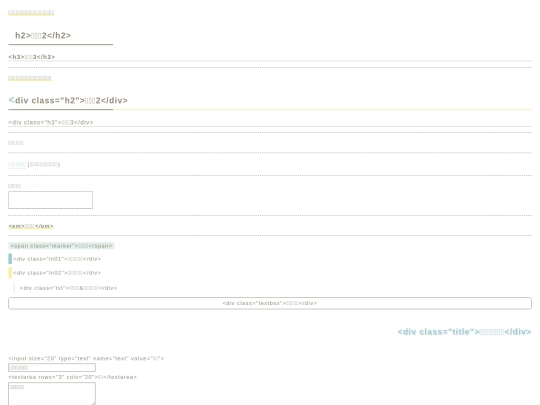Image resolution: width=540 pixels, height=405 pixels.
Task: Click the div class="ln02" text
Action: (x=57, y=273)
